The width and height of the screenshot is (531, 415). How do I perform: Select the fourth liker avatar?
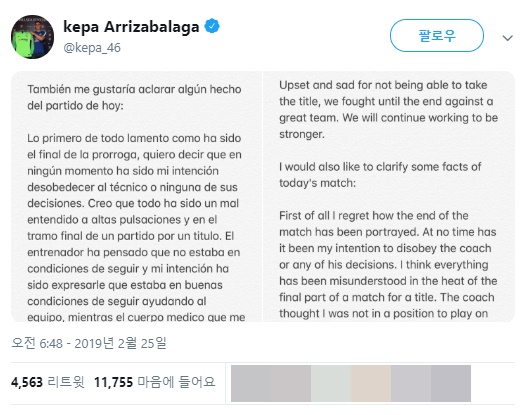(x=371, y=383)
